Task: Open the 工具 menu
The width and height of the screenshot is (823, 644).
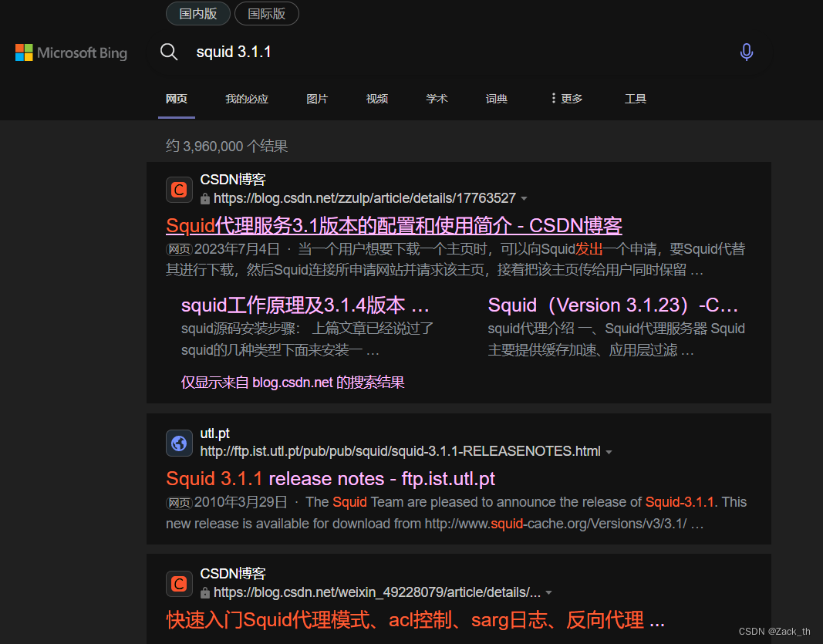Action: point(636,99)
